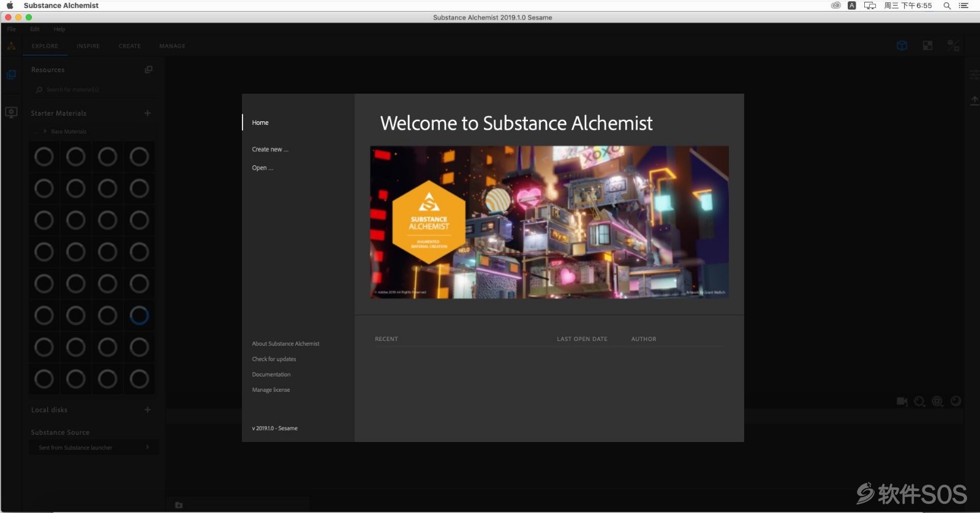Select the split 3D/2D view icon
This screenshot has width=980, height=513.
coord(953,45)
